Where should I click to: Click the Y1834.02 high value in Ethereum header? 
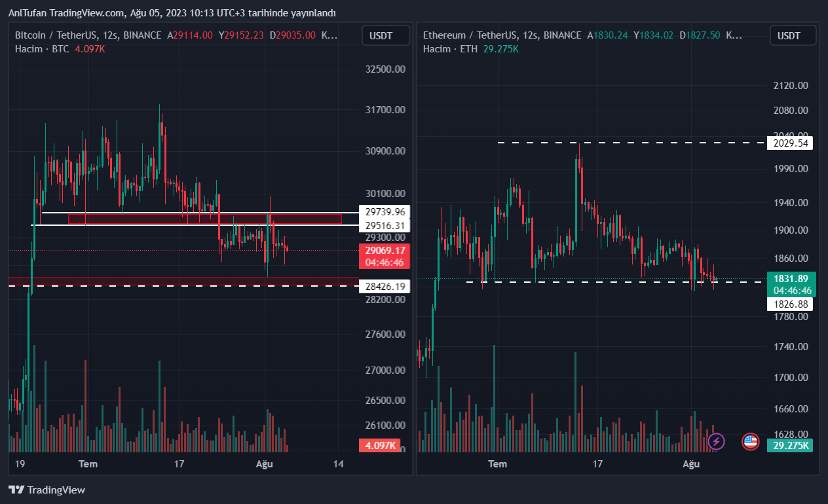click(x=653, y=35)
